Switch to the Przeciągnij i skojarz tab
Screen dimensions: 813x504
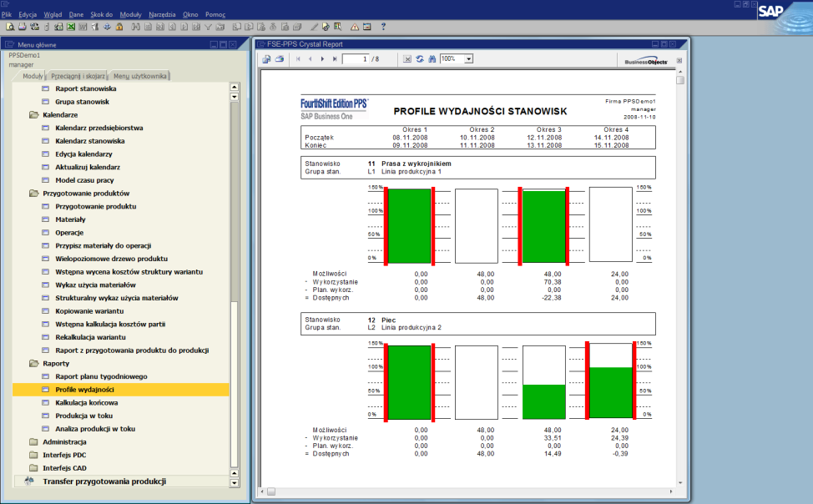(78, 76)
